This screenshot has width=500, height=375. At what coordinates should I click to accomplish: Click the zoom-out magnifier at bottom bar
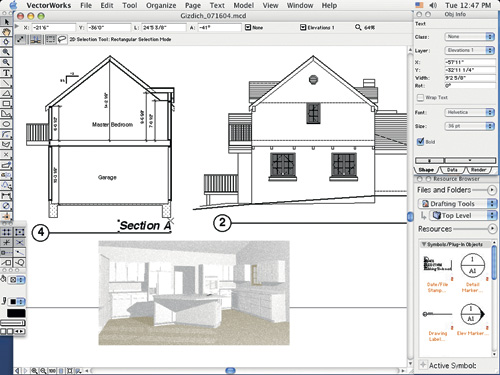point(43,371)
